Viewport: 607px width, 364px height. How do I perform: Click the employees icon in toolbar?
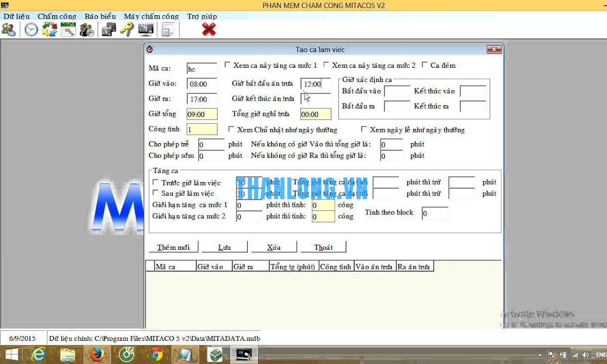(x=9, y=30)
